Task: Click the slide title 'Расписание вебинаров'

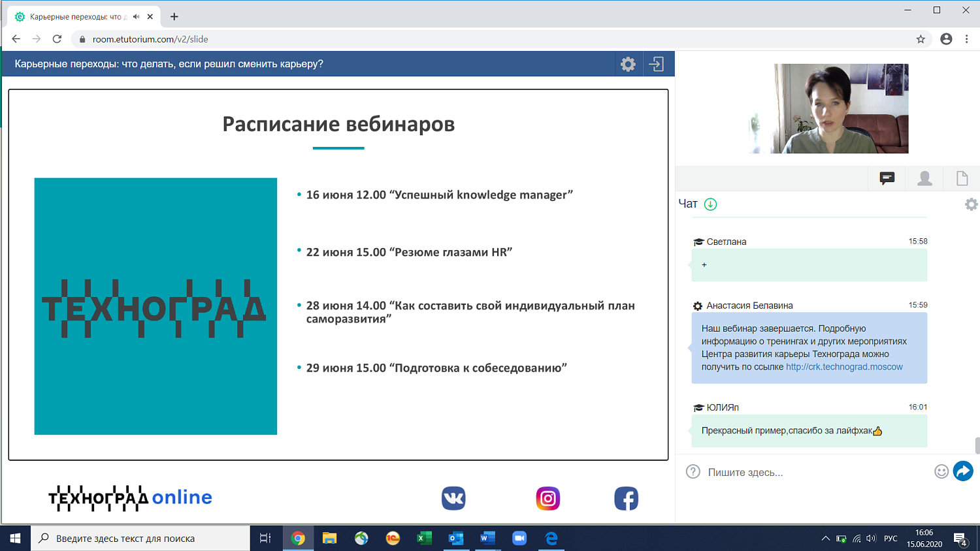Action: click(338, 123)
